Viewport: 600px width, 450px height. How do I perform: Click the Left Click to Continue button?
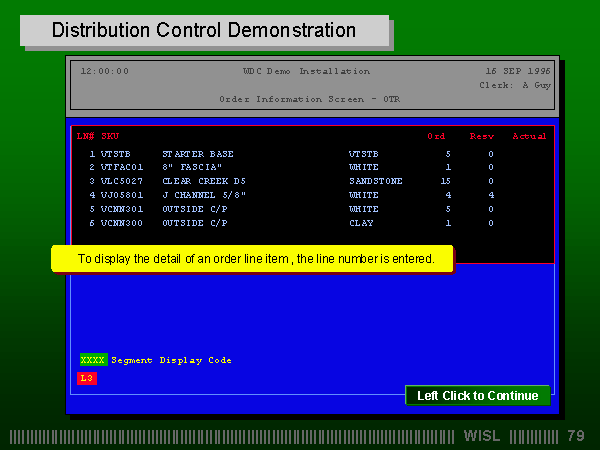[478, 395]
